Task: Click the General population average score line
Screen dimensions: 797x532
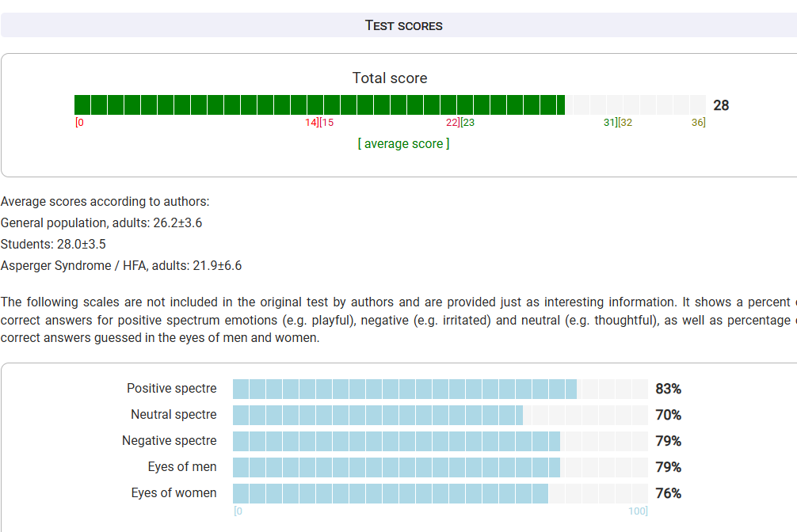Action: [101, 223]
